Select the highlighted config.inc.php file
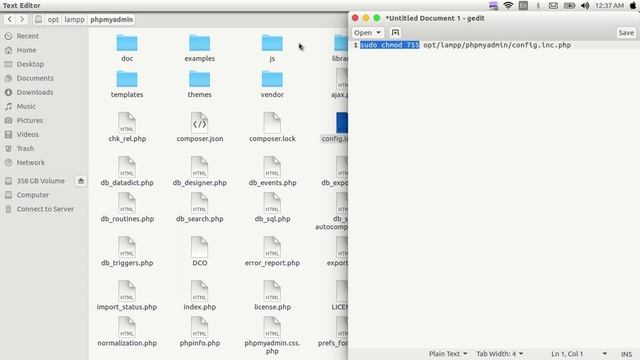640x360 pixels. tap(342, 123)
